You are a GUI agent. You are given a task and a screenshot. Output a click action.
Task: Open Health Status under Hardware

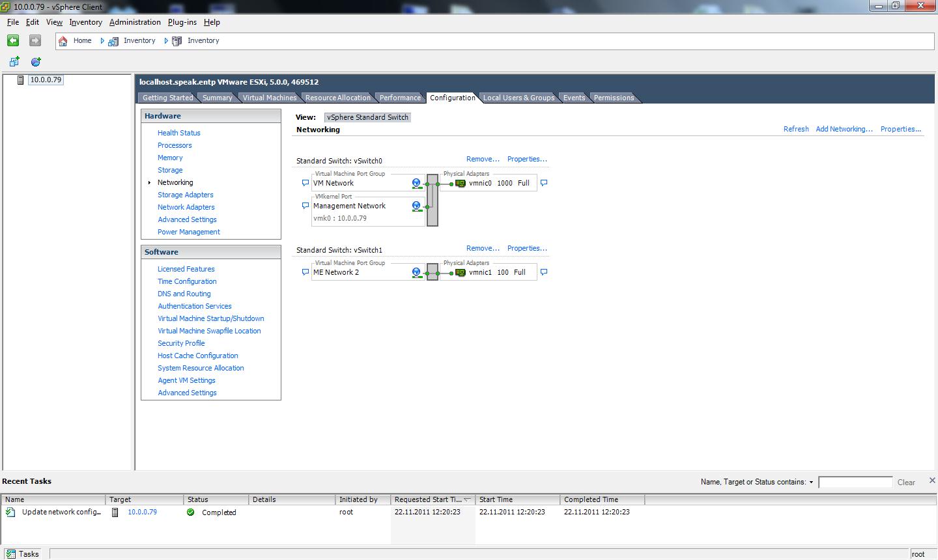pyautogui.click(x=179, y=133)
